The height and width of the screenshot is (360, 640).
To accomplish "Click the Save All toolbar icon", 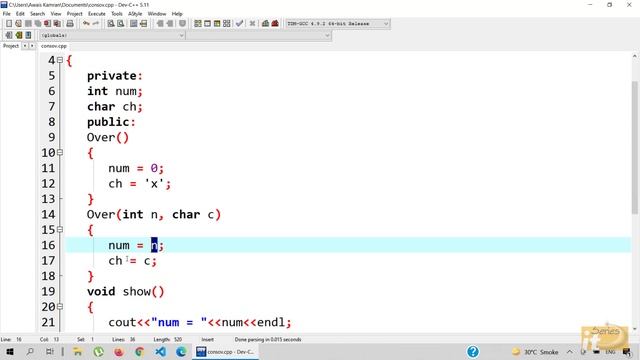I will [x=38, y=24].
